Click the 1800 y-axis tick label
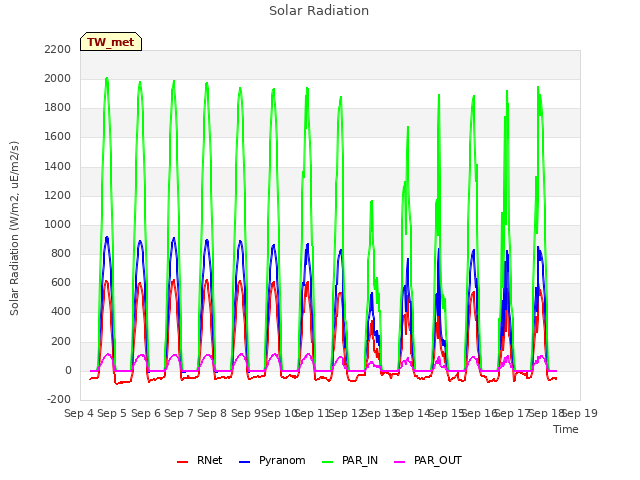 (58, 108)
